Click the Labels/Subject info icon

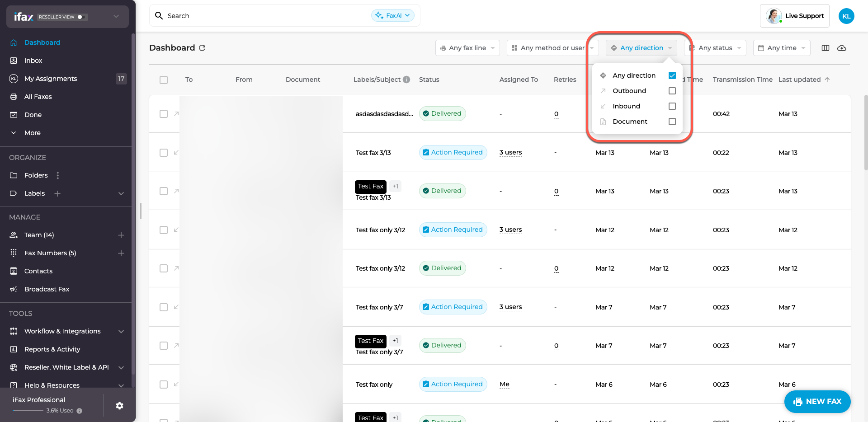[x=406, y=80]
